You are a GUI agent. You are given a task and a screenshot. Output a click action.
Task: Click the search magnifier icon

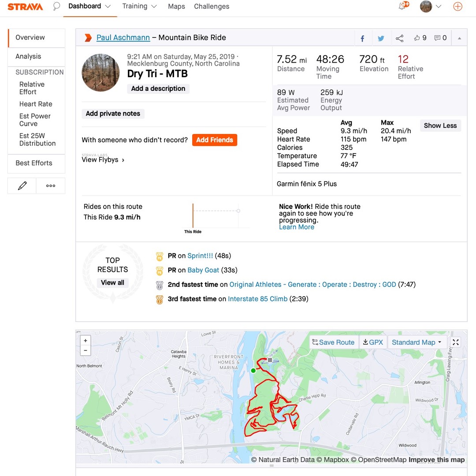click(56, 7)
